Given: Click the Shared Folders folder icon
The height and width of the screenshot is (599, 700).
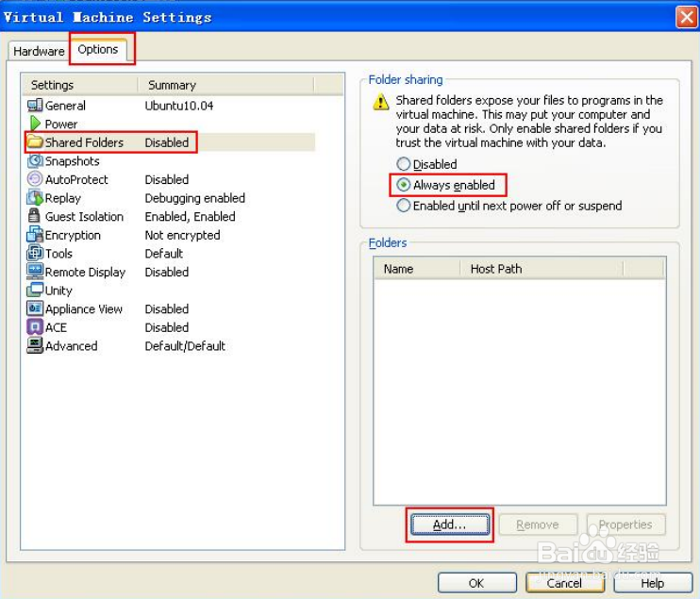Looking at the screenshot, I should (x=35, y=142).
